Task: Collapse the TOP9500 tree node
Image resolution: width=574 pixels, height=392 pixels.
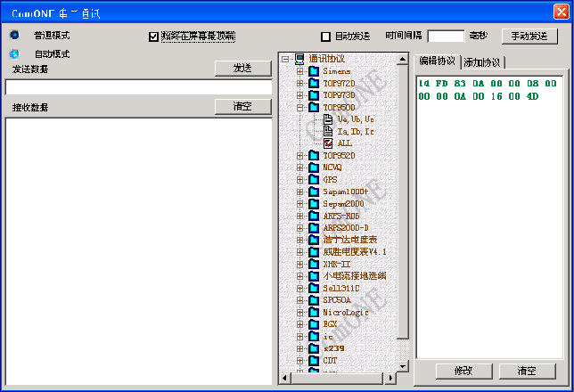Action: (x=299, y=107)
